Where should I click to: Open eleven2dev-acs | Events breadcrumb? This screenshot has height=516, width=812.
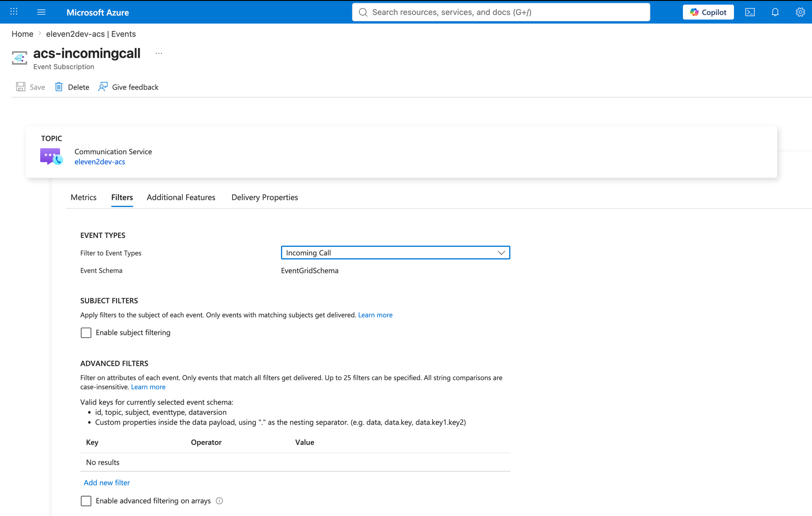click(x=91, y=34)
